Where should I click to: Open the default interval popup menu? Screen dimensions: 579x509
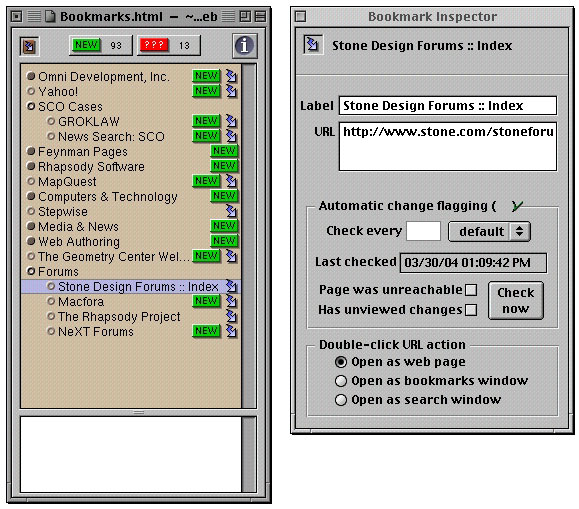coord(489,232)
